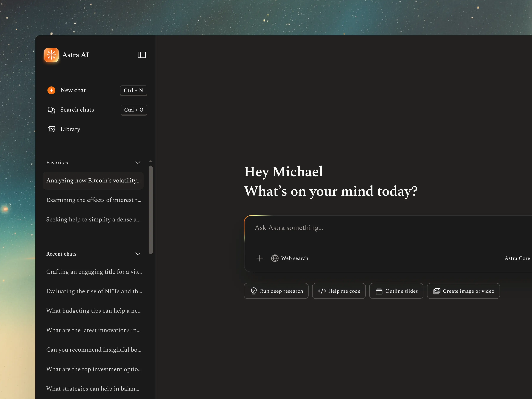Open the Astra Core model selector
The width and height of the screenshot is (532, 399).
[517, 258]
